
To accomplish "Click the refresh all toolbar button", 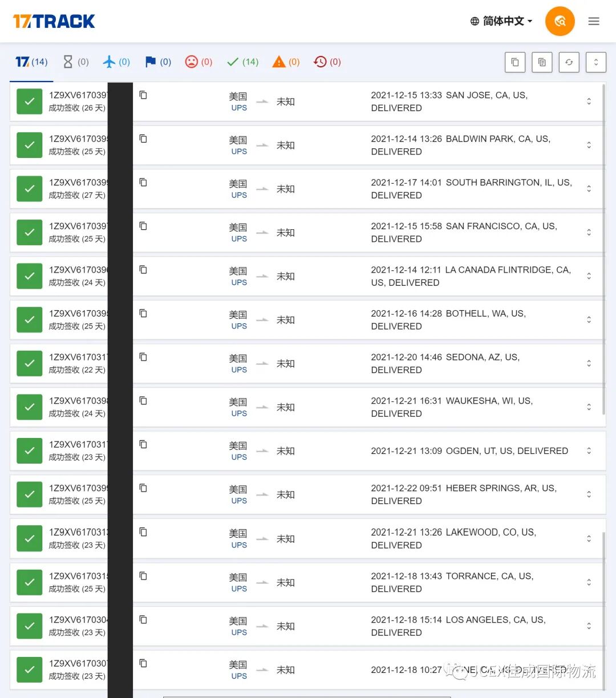I will tap(569, 62).
